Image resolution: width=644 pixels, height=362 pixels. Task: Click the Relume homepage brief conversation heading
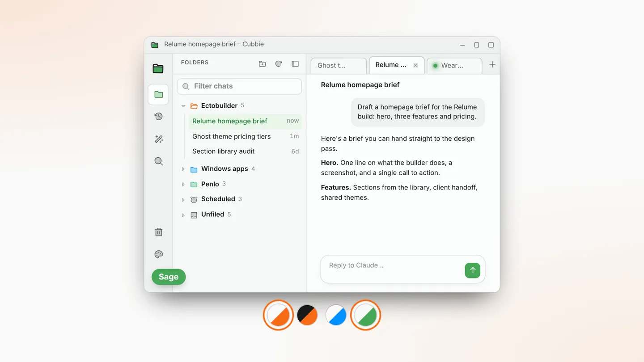(x=360, y=85)
